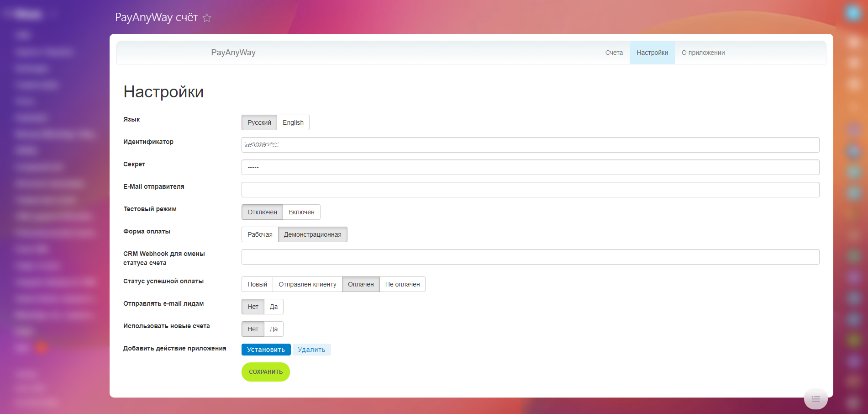Focus the CRM Webhook input field

tap(531, 257)
